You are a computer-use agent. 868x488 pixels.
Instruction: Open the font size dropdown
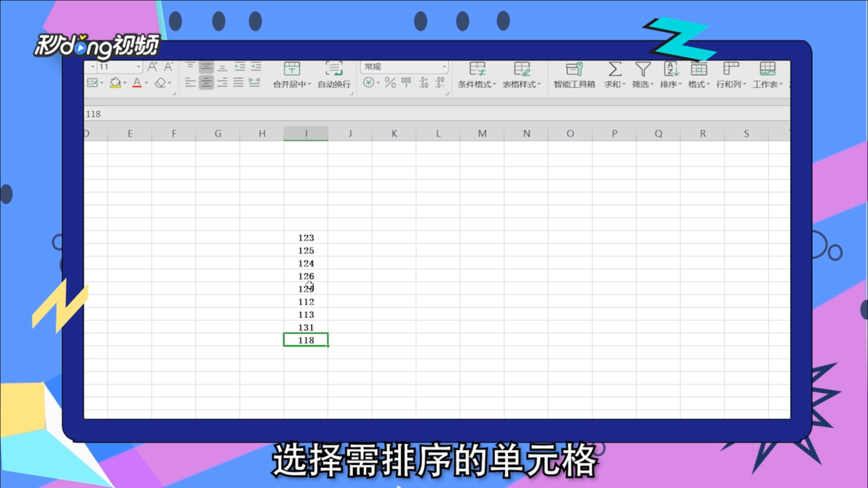click(139, 66)
